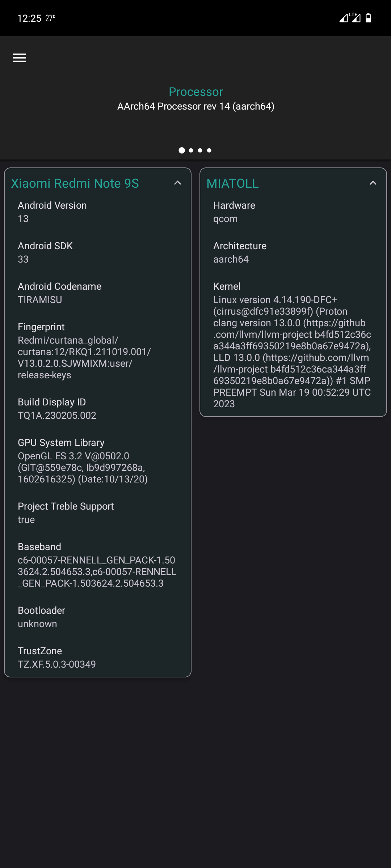Select the Fingerprint entry
This screenshot has height=868, width=391.
(84, 351)
